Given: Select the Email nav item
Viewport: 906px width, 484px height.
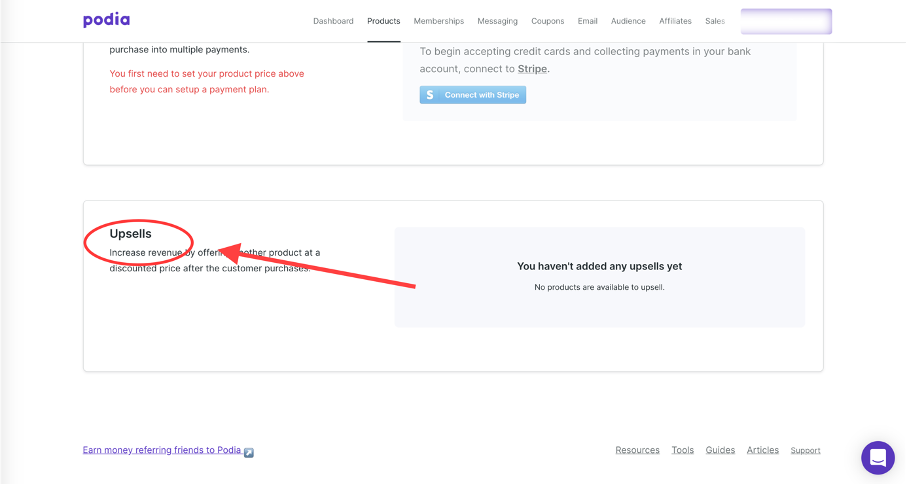Looking at the screenshot, I should click(x=588, y=21).
